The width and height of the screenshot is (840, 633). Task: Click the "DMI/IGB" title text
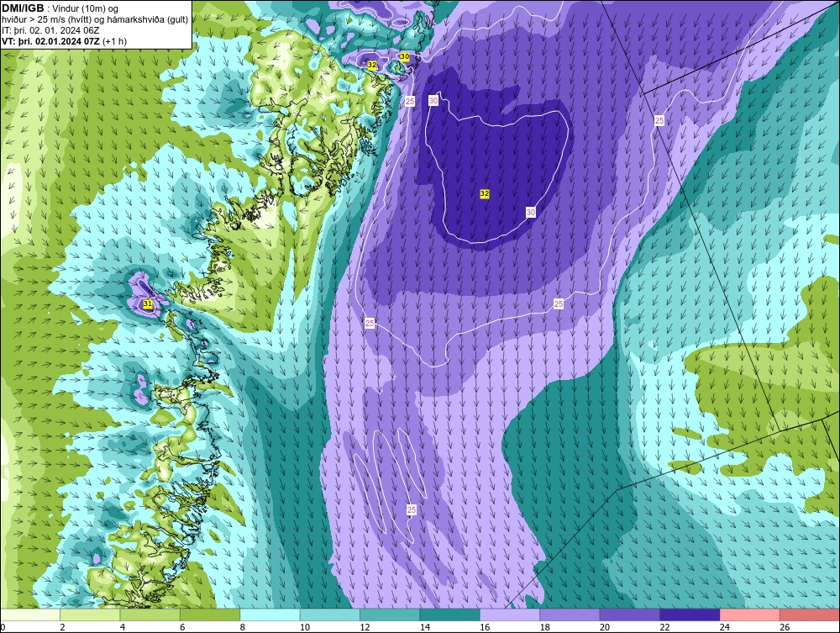23,8
